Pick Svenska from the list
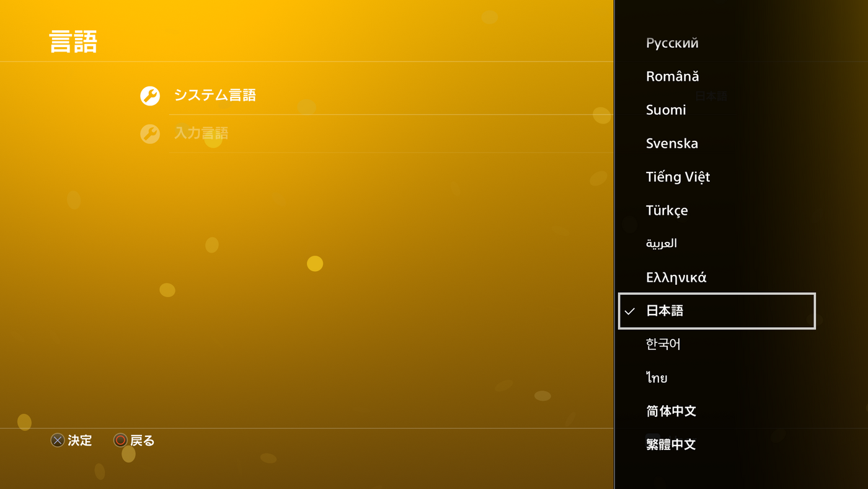Screen dimensions: 868x489 [672, 143]
